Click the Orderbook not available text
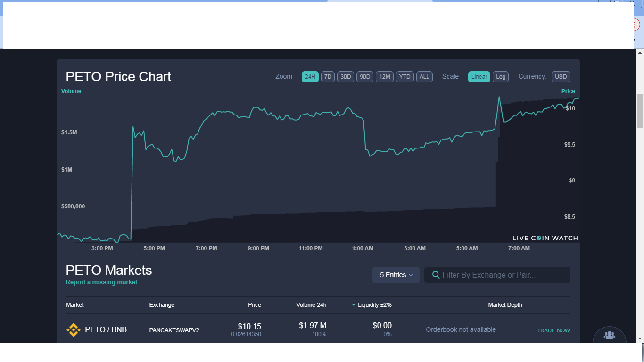644x362 pixels. [x=461, y=330]
